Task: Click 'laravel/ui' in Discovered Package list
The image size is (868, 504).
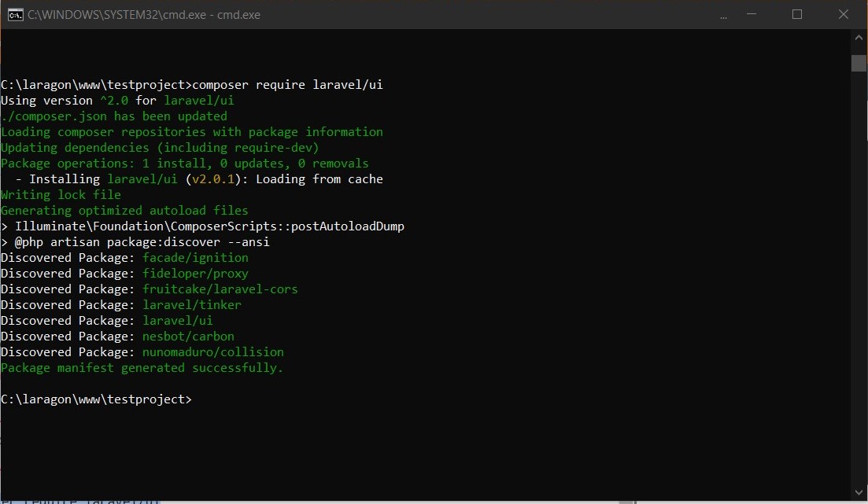Action: 178,321
